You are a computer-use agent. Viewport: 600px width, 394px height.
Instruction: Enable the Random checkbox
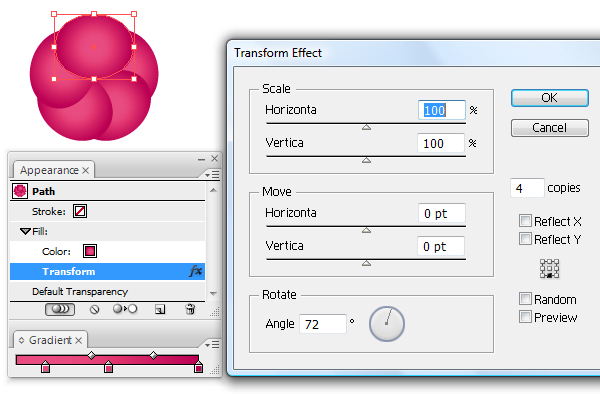525,298
